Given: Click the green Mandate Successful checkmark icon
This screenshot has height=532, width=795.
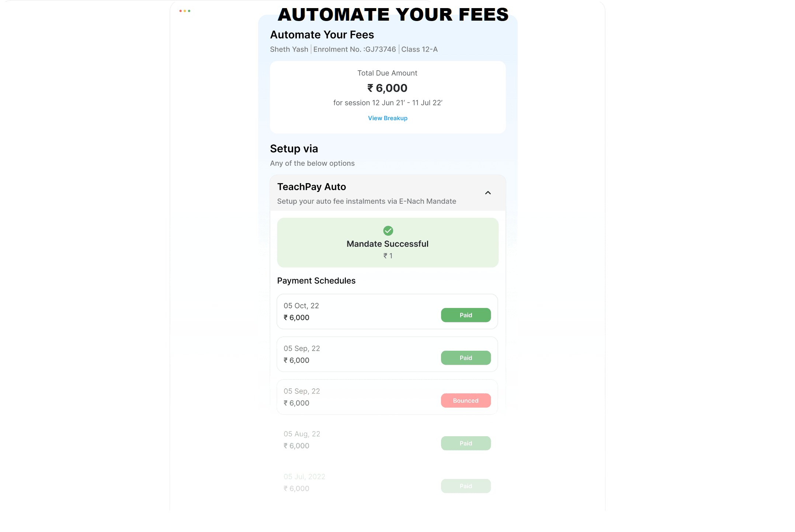Looking at the screenshot, I should [388, 231].
